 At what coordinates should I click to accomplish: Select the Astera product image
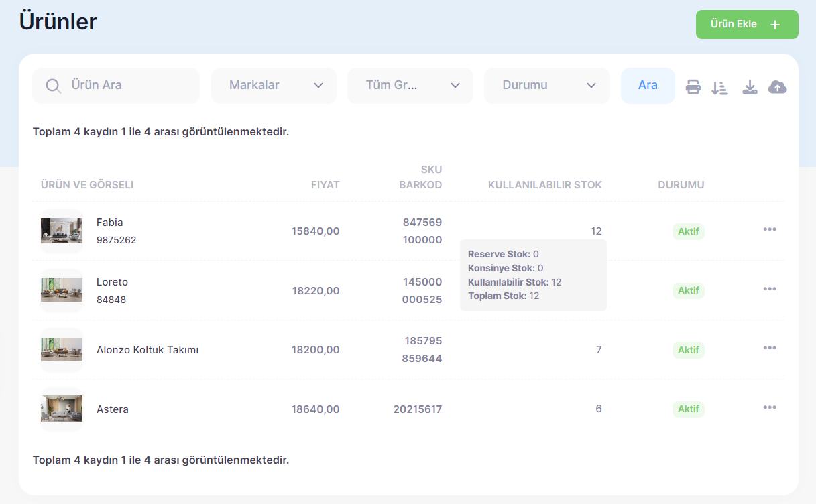point(62,409)
